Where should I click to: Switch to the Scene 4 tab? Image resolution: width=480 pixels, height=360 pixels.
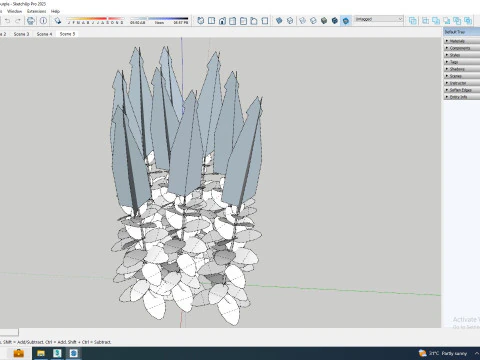(x=44, y=34)
